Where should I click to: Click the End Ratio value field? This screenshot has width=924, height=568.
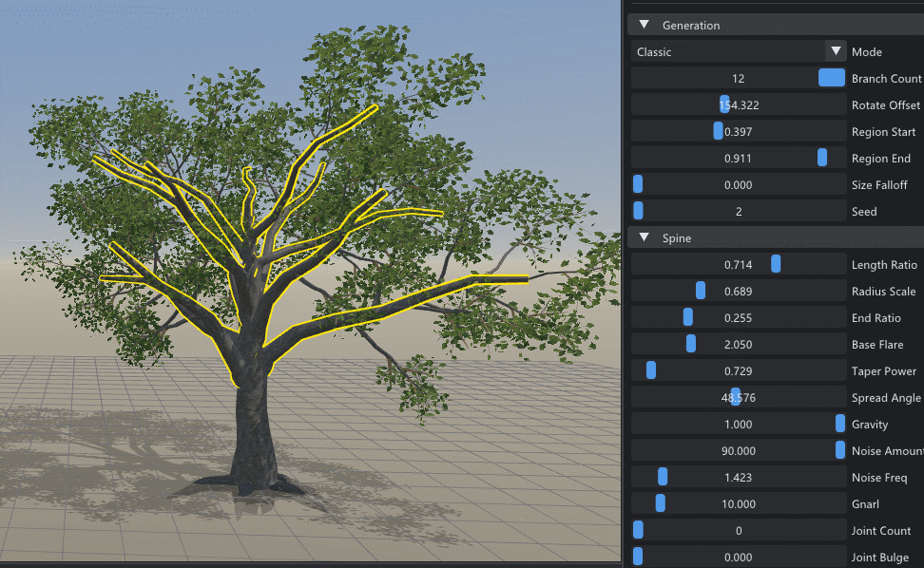739,318
